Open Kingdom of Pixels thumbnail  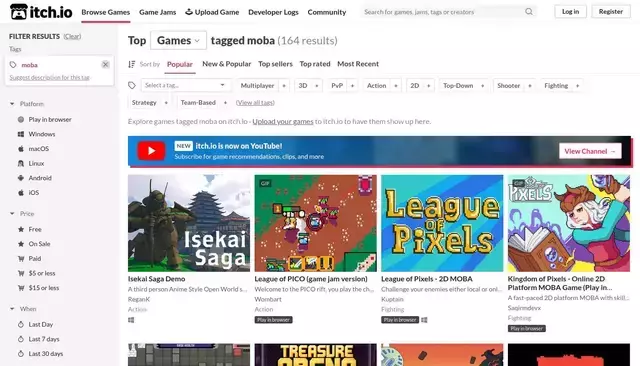569,223
